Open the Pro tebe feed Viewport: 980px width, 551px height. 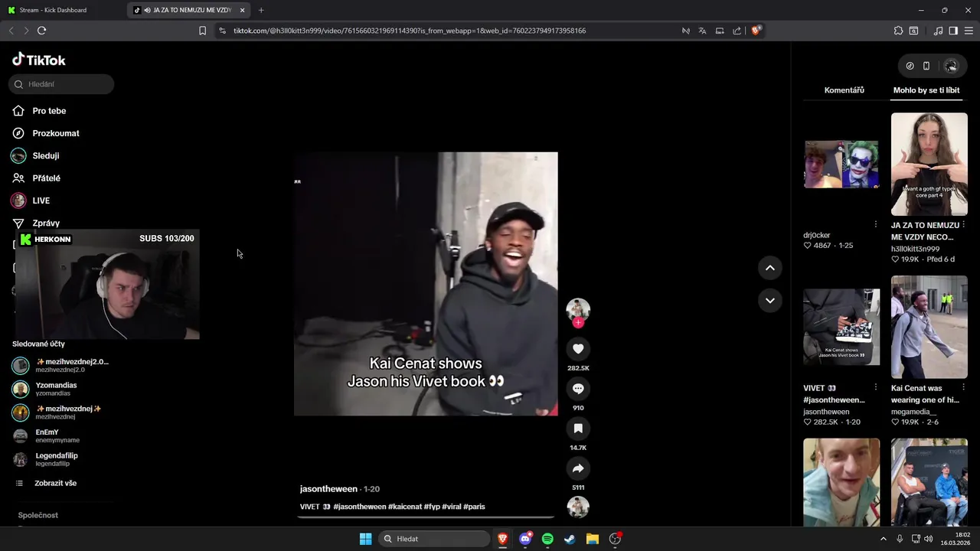coord(49,111)
